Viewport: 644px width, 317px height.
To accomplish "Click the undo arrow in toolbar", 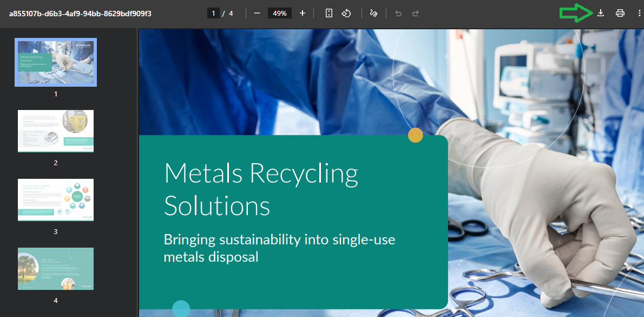I will click(x=398, y=13).
